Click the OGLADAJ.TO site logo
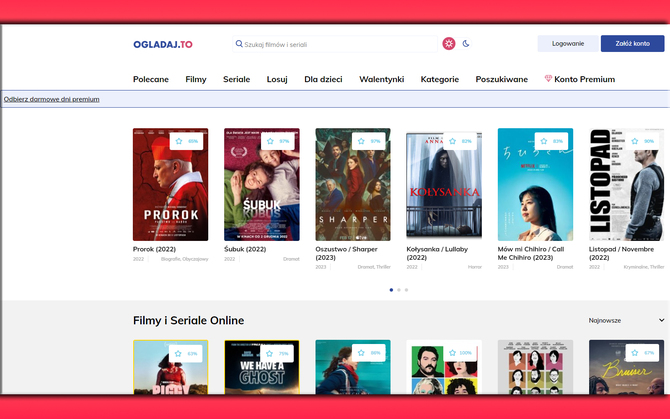Screen dimensions: 670x419 (x=163, y=44)
